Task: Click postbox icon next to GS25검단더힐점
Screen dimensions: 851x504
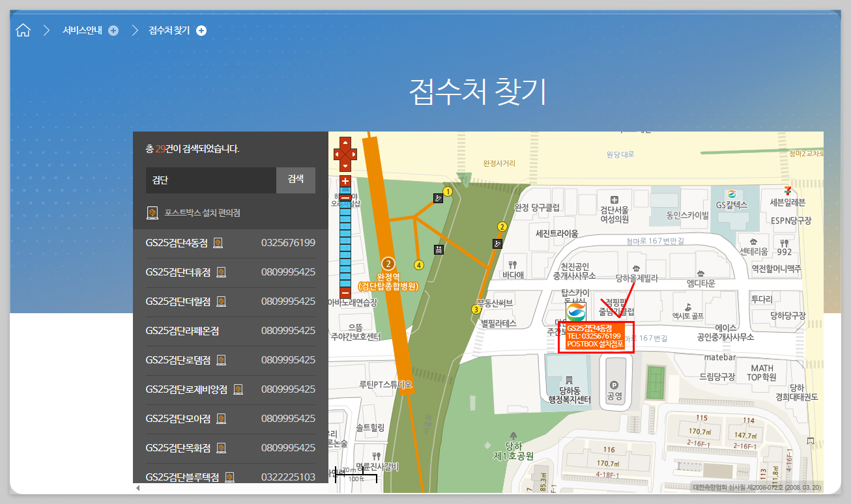Action: [221, 301]
